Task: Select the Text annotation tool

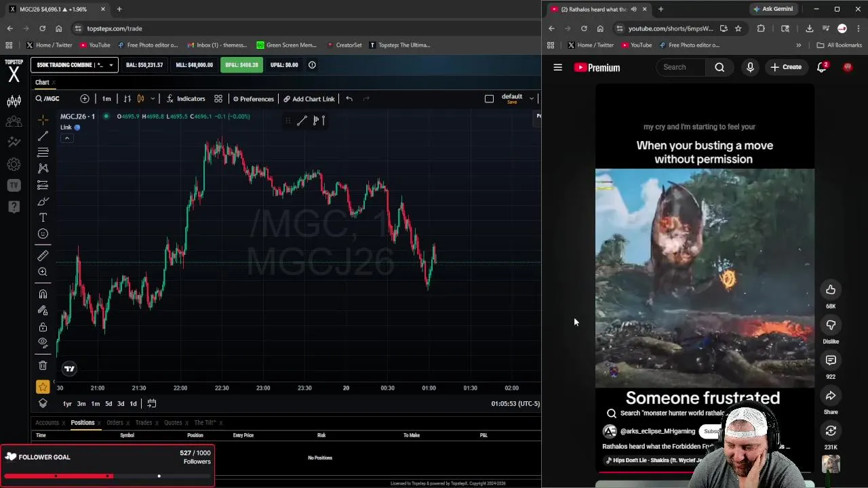Action: point(43,218)
